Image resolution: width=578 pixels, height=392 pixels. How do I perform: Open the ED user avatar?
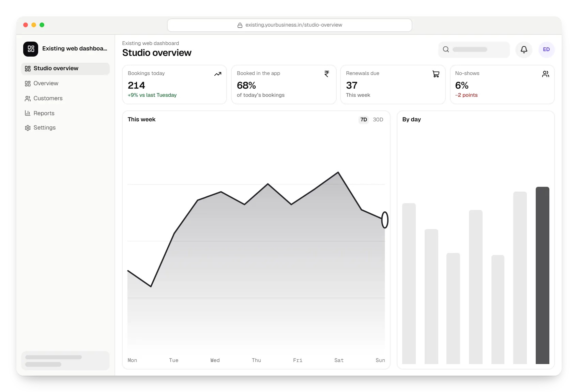tap(546, 49)
